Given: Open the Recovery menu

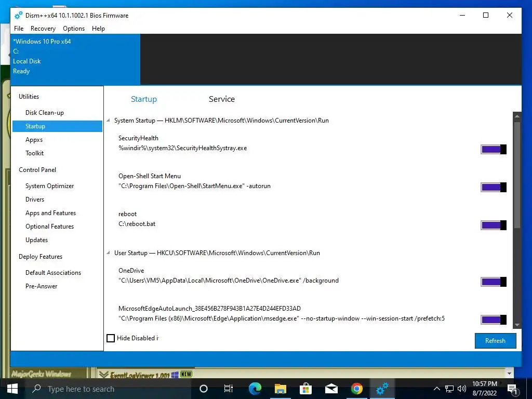Looking at the screenshot, I should (43, 29).
